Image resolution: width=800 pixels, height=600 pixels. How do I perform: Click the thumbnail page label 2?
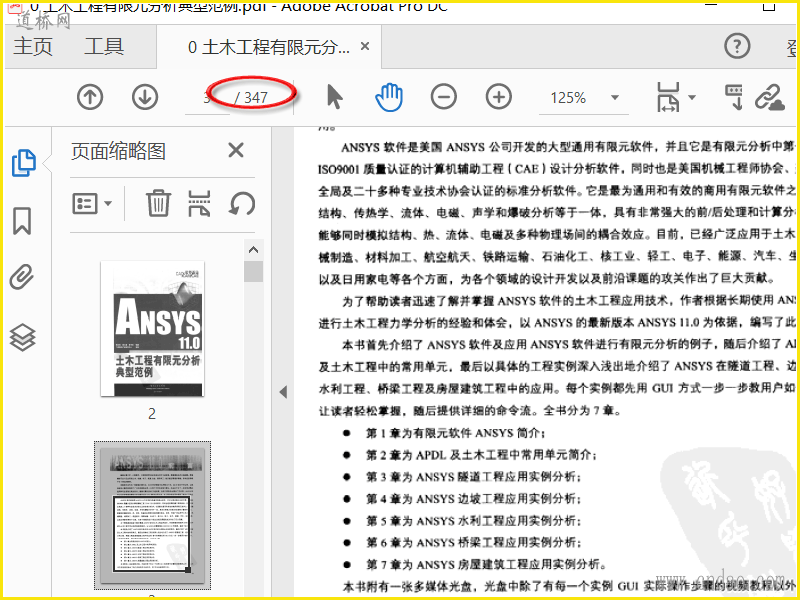point(152,413)
